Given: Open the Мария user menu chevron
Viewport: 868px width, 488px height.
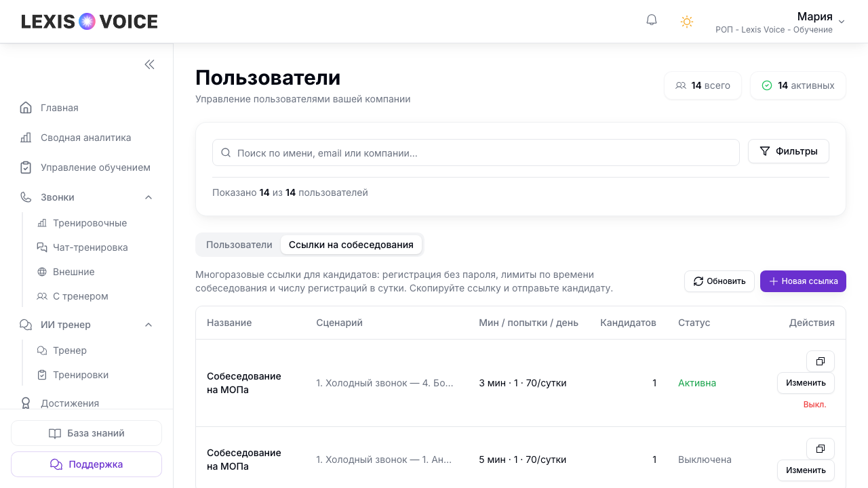Looking at the screenshot, I should [x=842, y=22].
